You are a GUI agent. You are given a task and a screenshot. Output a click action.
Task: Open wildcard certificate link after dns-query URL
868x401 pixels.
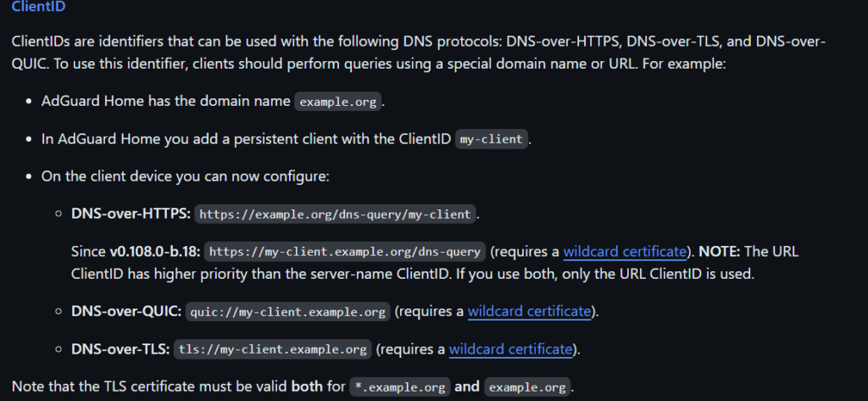(625, 252)
